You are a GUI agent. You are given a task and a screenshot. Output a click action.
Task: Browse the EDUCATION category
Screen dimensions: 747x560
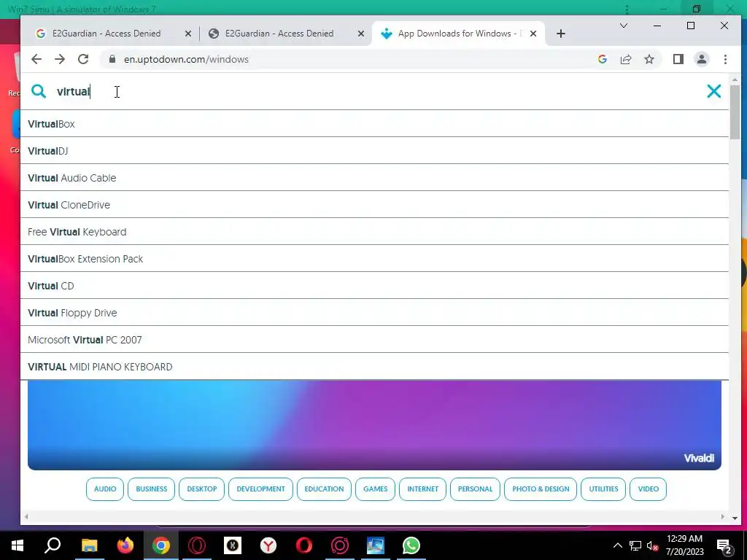(x=324, y=489)
